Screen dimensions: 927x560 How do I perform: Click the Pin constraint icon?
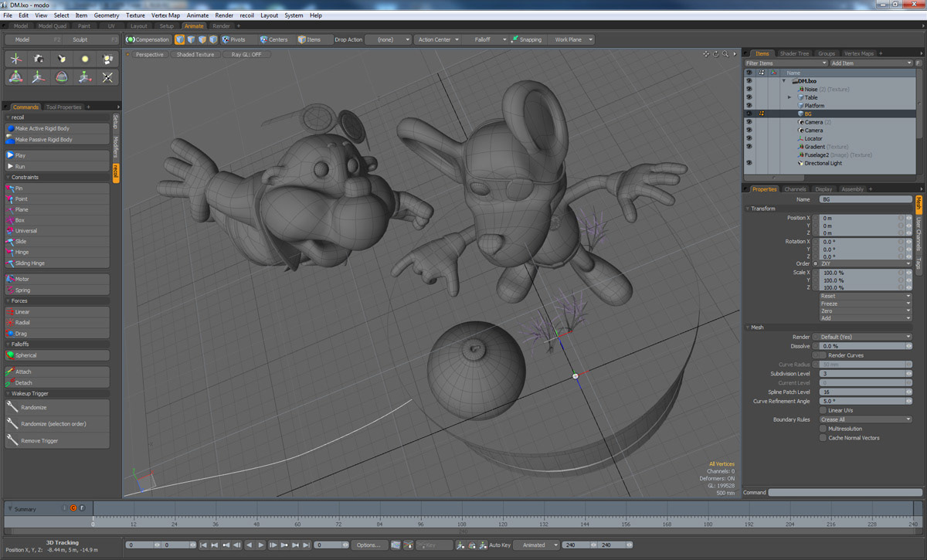[x=10, y=188]
